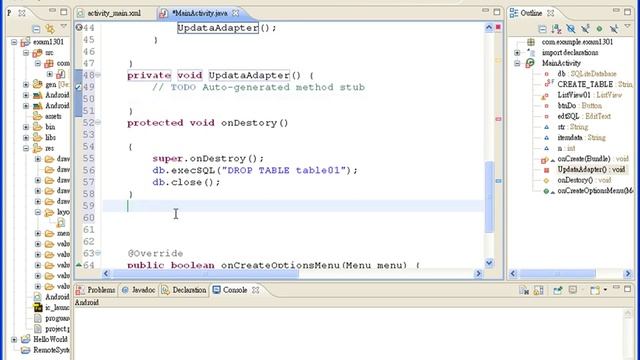Click the Pin Console icon

(x=558, y=290)
